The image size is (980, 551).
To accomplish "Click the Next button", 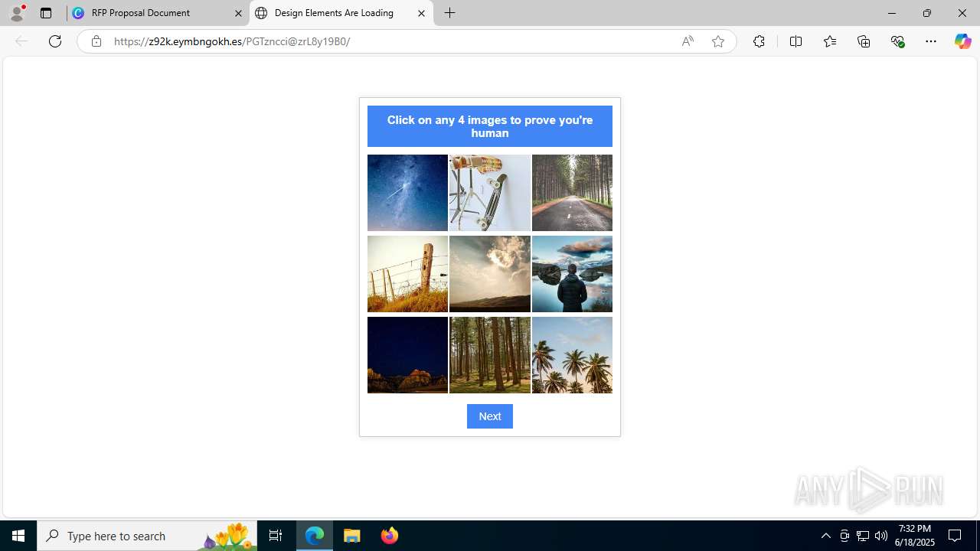I will [490, 416].
